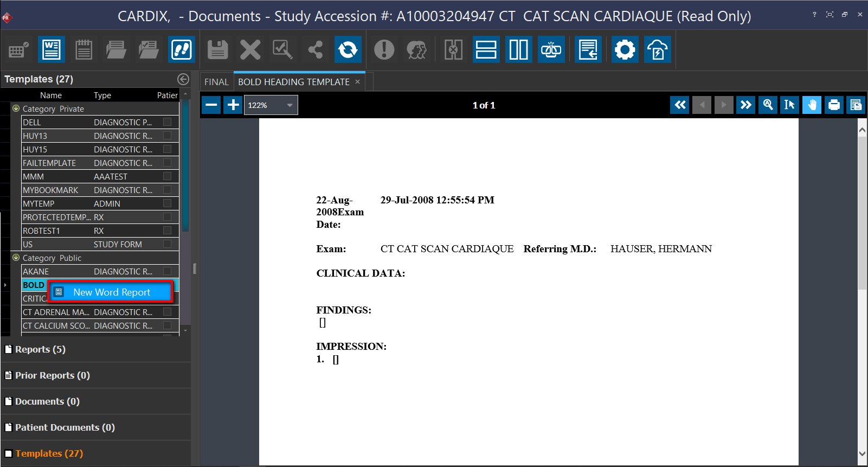Check the MMM template row checkbox
This screenshot has height=467, width=868.
(167, 176)
